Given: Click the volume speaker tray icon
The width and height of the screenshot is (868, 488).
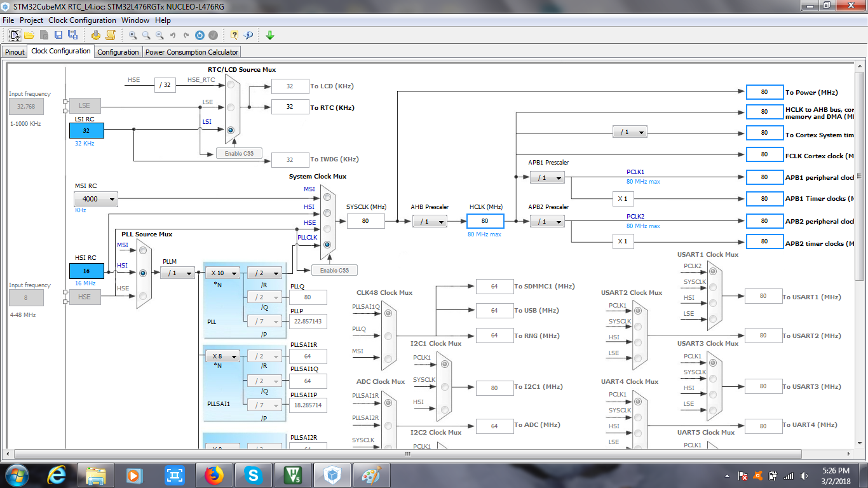Looking at the screenshot, I should pyautogui.click(x=804, y=475).
